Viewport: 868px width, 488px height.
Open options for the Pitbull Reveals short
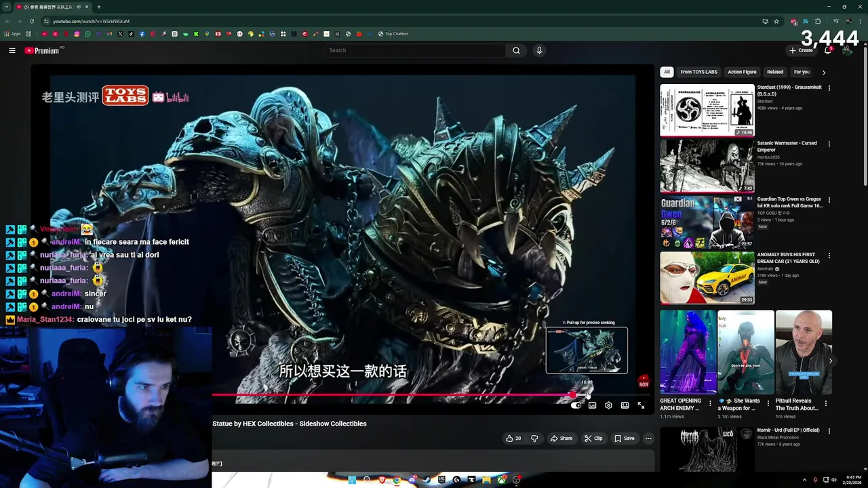(825, 404)
